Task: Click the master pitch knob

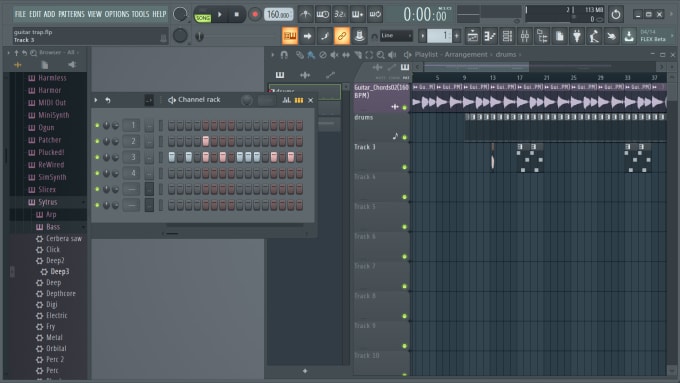Action: [x=180, y=36]
